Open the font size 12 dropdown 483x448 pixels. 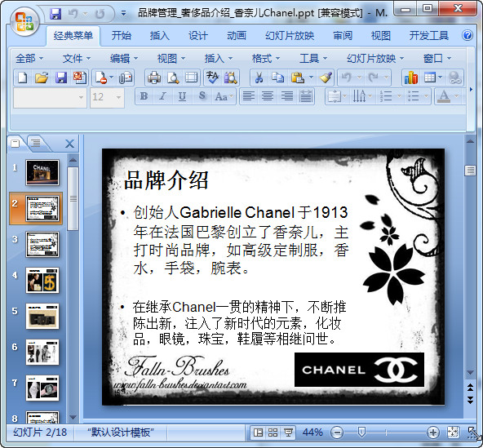pyautogui.click(x=118, y=97)
